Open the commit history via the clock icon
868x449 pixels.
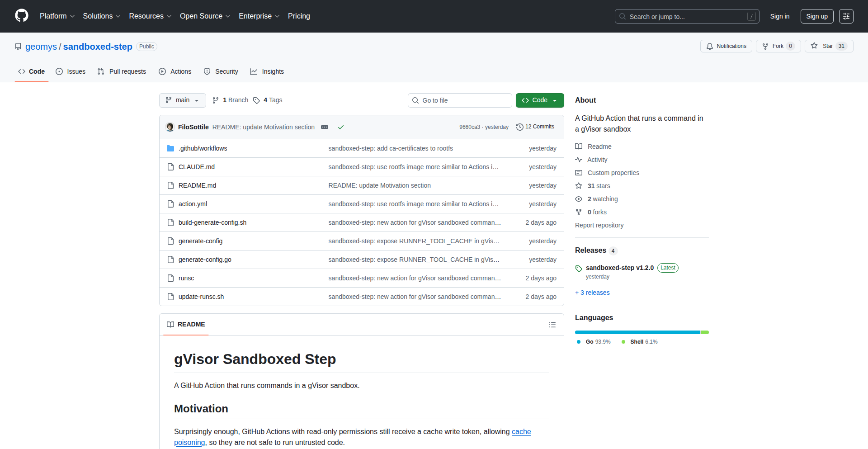pyautogui.click(x=519, y=127)
